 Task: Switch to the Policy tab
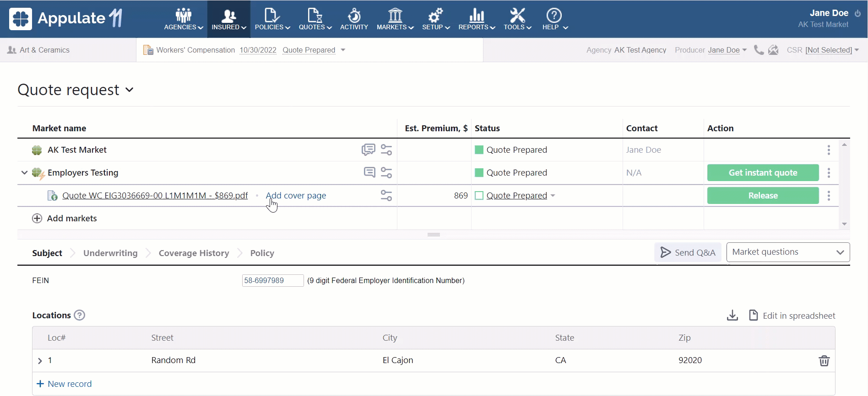coord(262,253)
